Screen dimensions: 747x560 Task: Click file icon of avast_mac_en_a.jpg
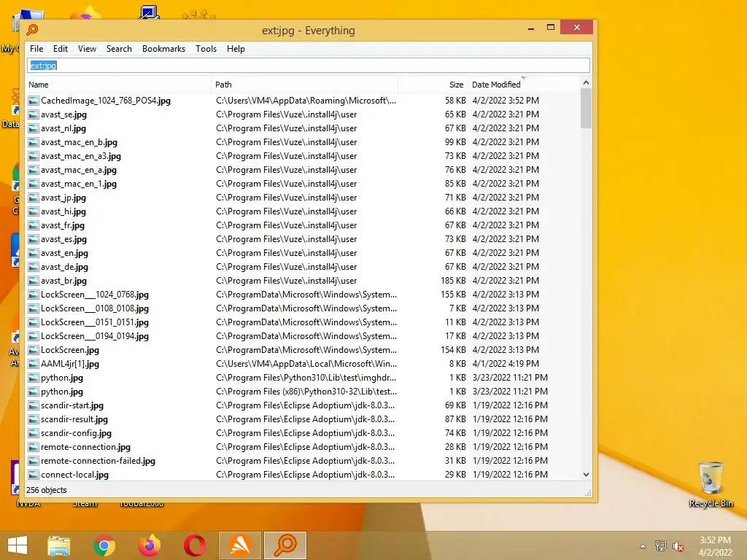click(x=33, y=169)
